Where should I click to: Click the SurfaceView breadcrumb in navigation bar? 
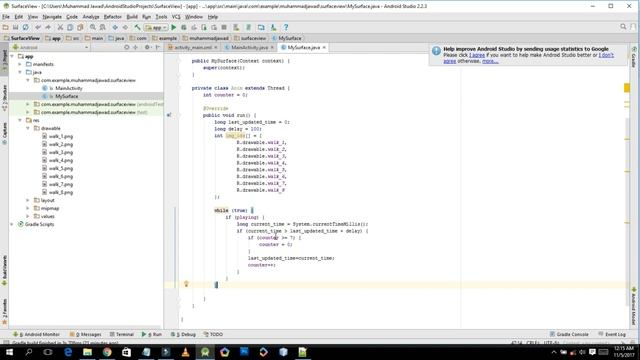coord(21,38)
